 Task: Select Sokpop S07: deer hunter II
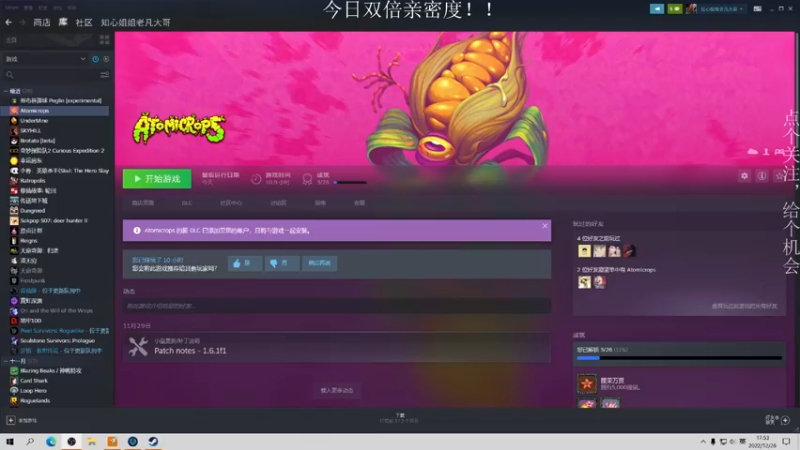pos(54,220)
